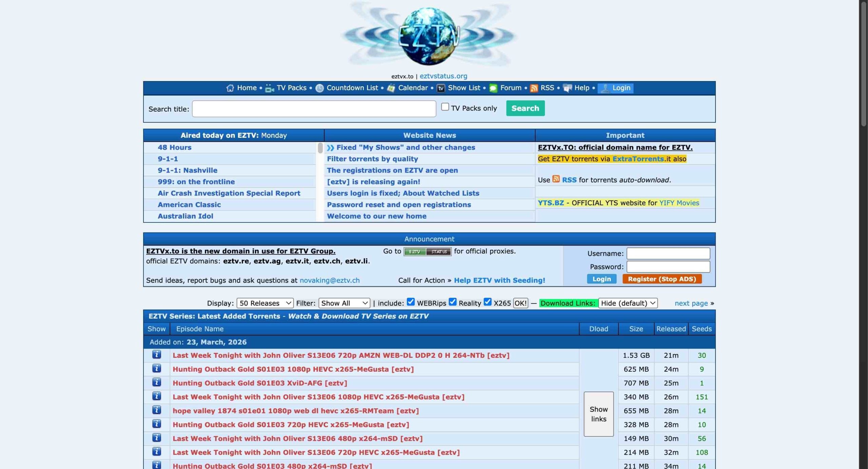Click the Login item in navigation bar
868x469 pixels.
(x=615, y=88)
